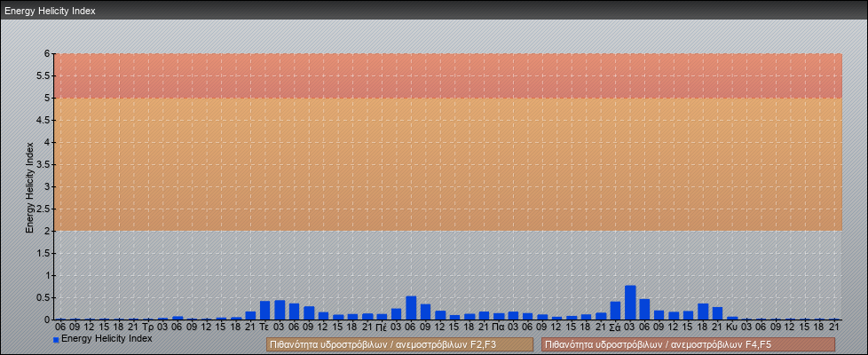Click the y-axis value 3.5
This screenshot has height=355, width=868.
coord(43,164)
